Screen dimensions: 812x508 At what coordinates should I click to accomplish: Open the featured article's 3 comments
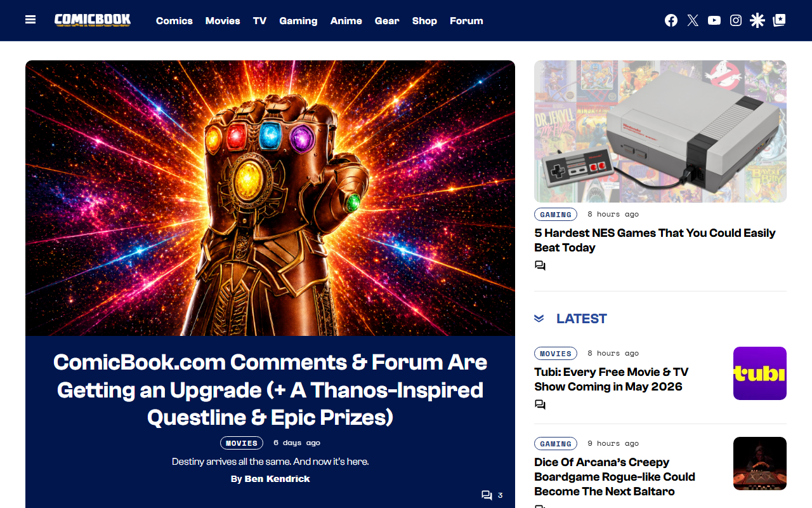pos(492,495)
